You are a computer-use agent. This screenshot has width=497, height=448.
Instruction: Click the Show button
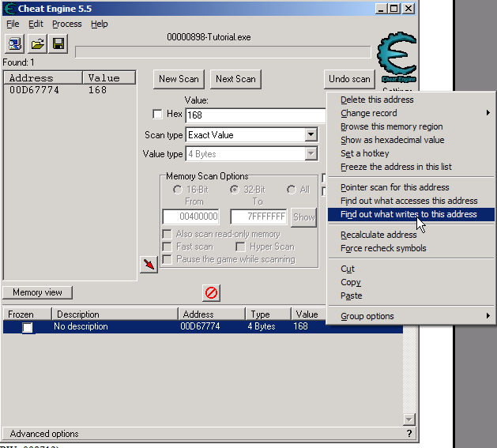point(303,217)
